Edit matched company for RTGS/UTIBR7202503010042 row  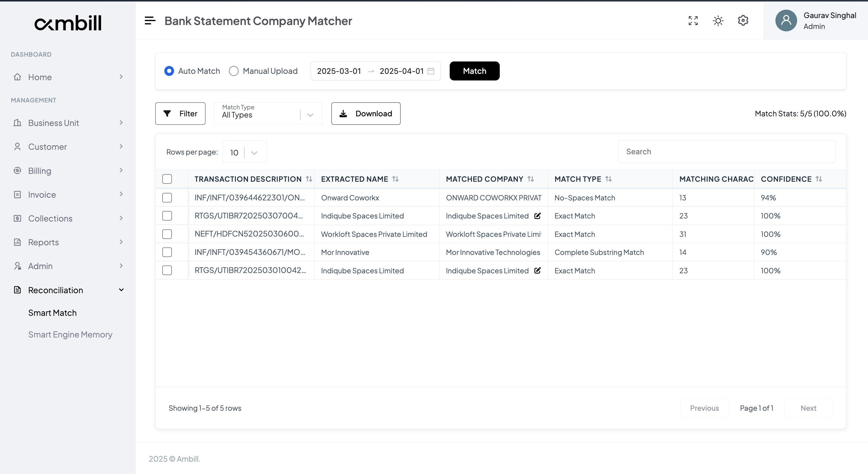537,270
